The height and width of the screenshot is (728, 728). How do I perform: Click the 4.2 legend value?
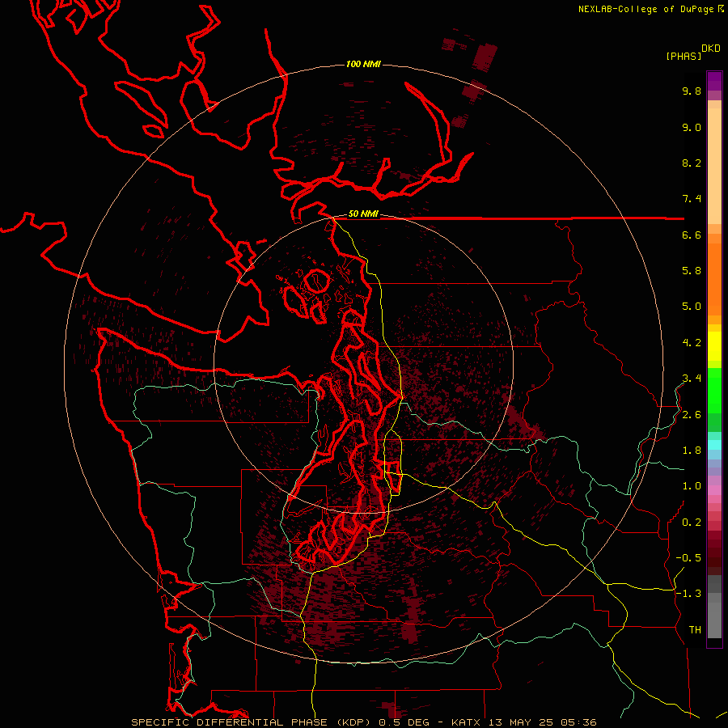(692, 343)
